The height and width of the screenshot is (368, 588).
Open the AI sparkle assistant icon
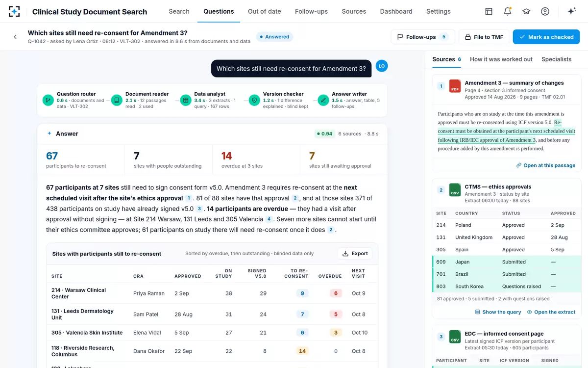571,11
